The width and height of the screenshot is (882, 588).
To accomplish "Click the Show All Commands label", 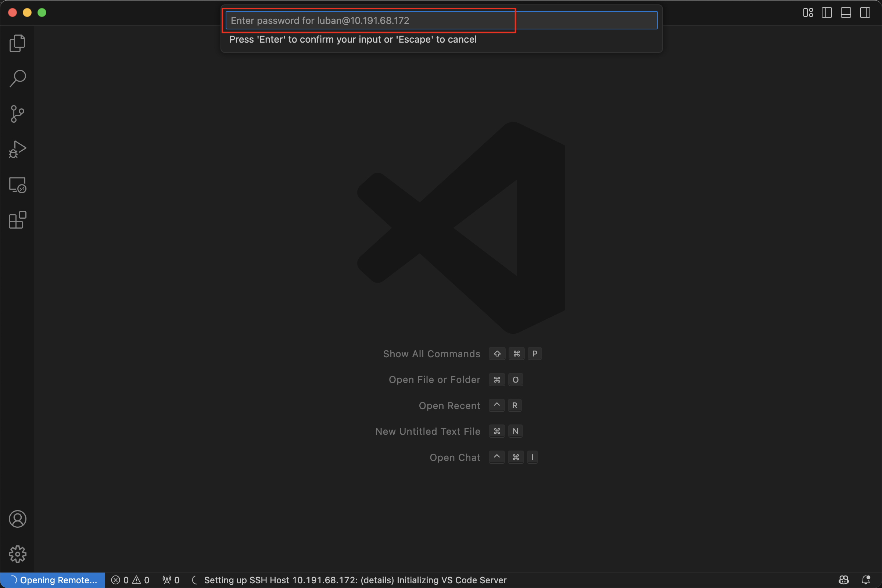I will click(431, 354).
